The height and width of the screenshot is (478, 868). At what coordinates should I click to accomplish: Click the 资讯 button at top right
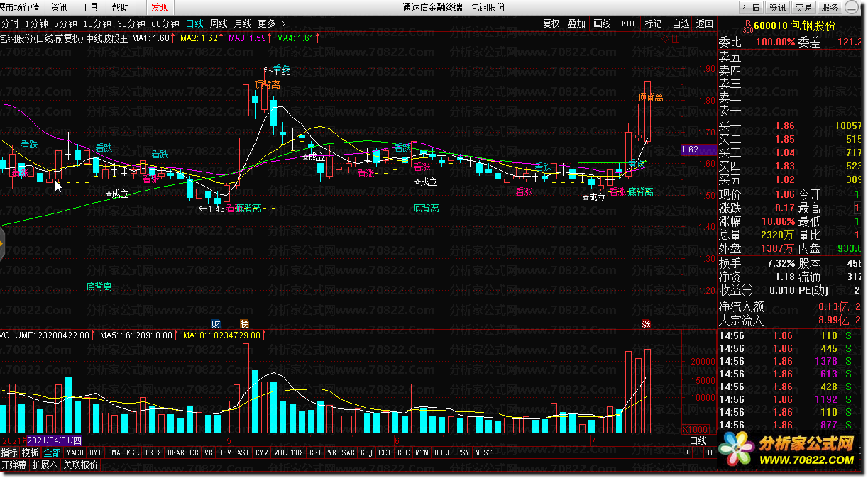(x=777, y=7)
